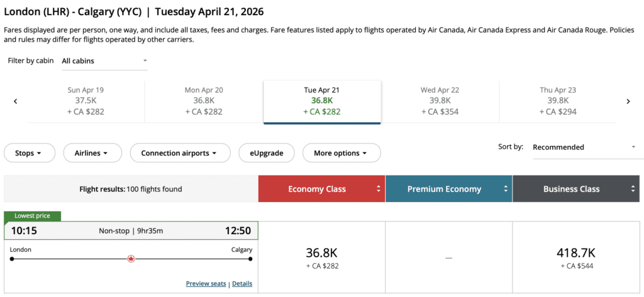Select the Sun Apr 19 date tab
Viewport: 644px width, 297px height.
coord(86,101)
